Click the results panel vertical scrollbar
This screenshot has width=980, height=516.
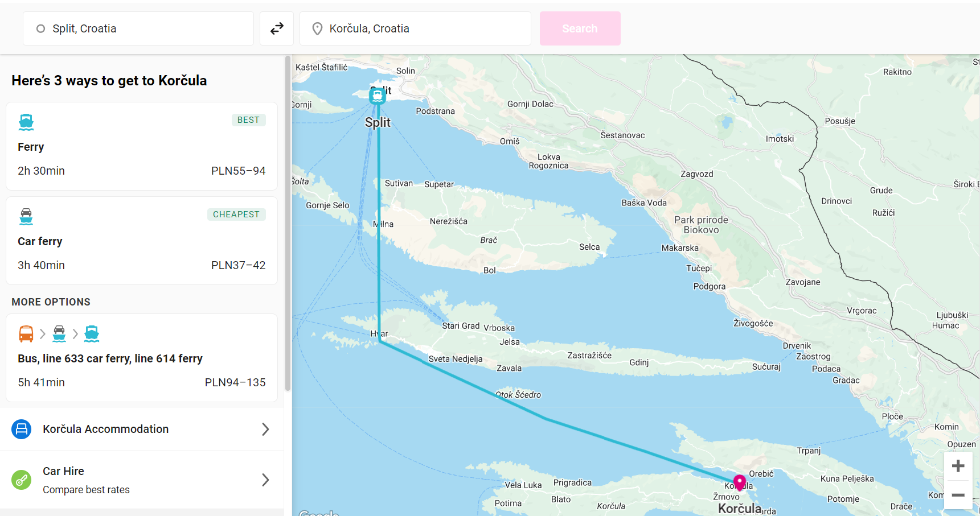288,222
